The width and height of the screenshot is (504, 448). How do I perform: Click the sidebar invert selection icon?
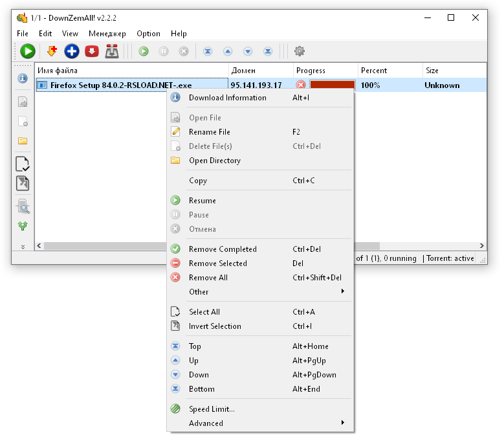23,183
